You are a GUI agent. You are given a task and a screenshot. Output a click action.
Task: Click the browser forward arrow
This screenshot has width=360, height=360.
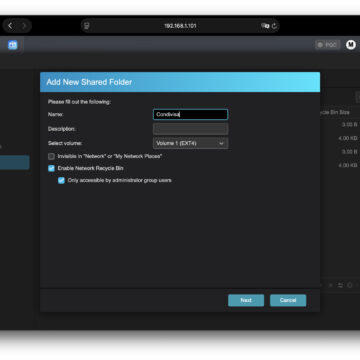click(24, 26)
